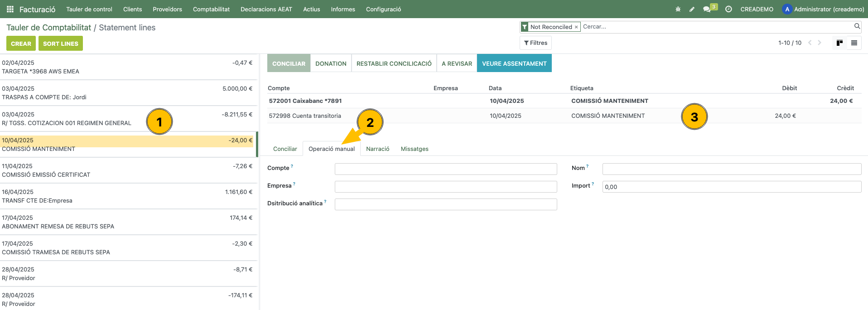Open the apps grid menu

[x=10, y=9]
